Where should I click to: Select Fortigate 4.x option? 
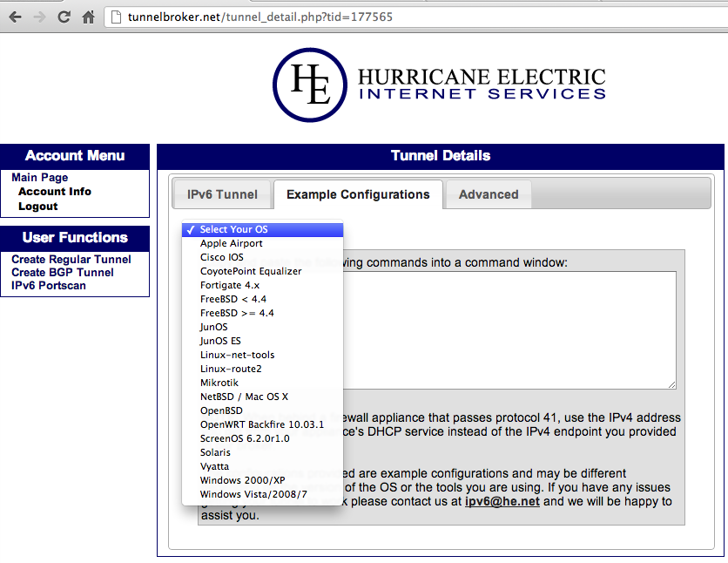click(x=262, y=285)
